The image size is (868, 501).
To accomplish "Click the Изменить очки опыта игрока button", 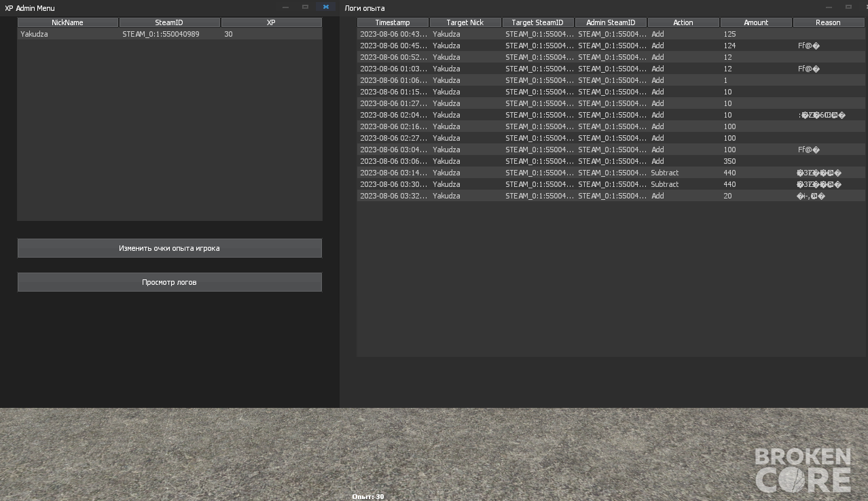I will point(169,248).
